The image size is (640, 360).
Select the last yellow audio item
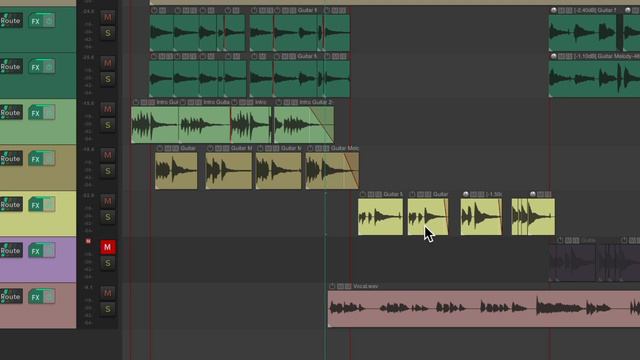tap(533, 217)
